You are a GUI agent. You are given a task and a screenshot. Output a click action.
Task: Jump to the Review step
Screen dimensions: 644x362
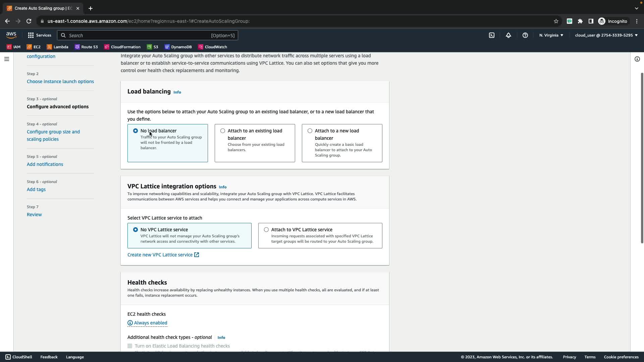point(34,215)
